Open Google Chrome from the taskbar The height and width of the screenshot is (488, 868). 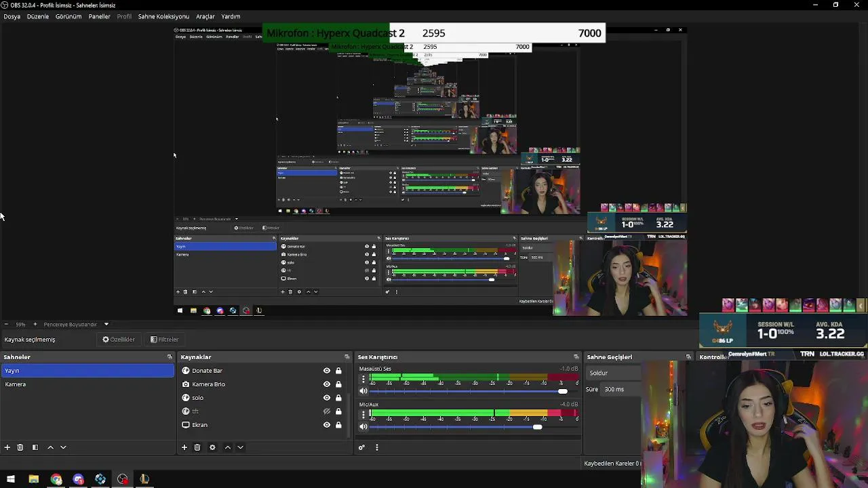click(56, 479)
